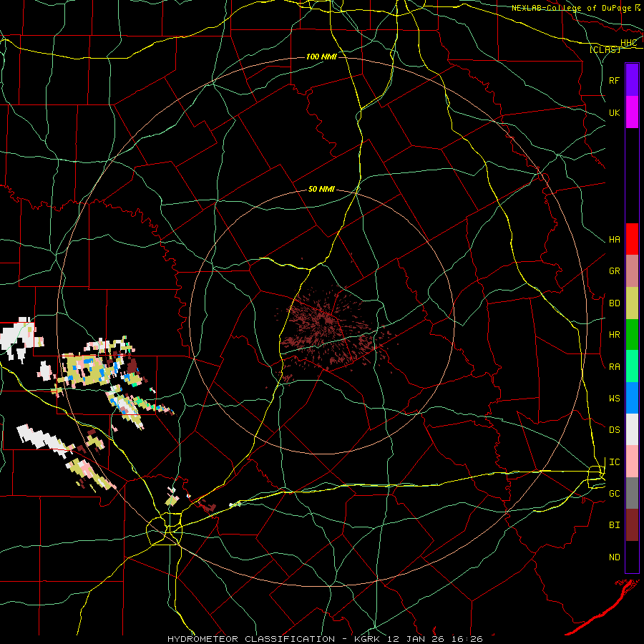
Task: Click the HA red legend swatch
Action: click(632, 239)
